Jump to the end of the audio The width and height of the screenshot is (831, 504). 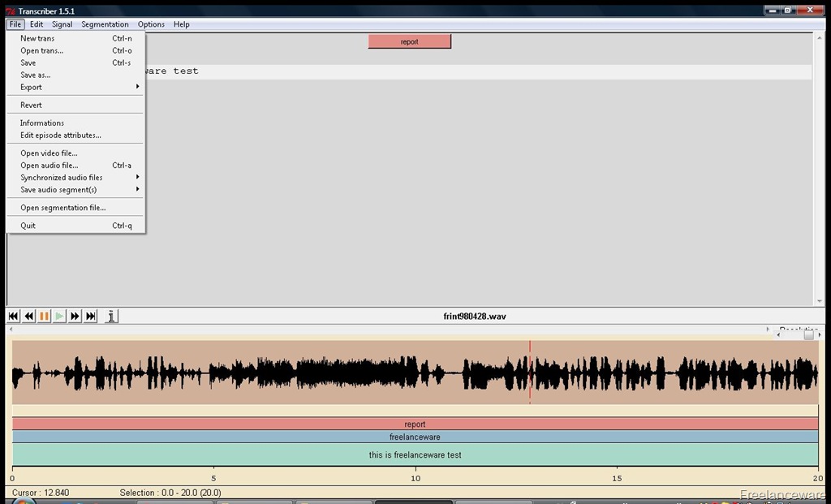[x=91, y=317]
